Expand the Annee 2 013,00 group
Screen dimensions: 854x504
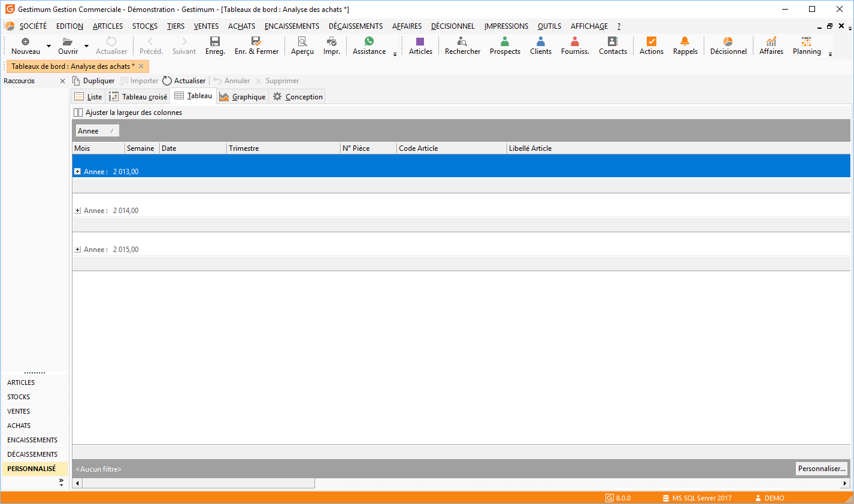pos(78,172)
